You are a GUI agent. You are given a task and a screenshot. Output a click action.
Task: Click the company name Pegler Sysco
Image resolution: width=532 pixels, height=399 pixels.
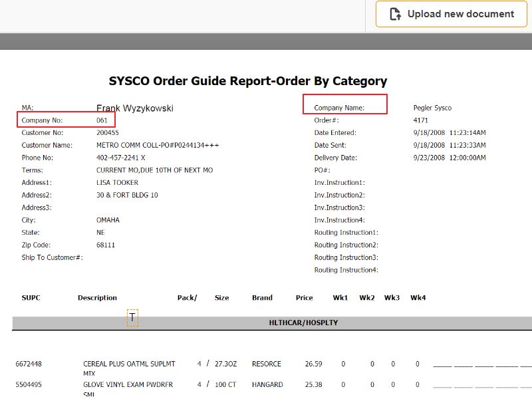432,108
